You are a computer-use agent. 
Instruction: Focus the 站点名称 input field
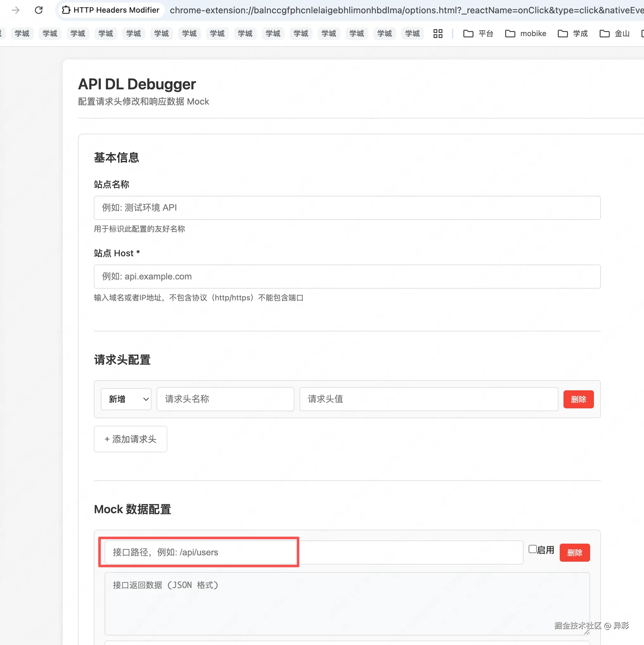(347, 208)
